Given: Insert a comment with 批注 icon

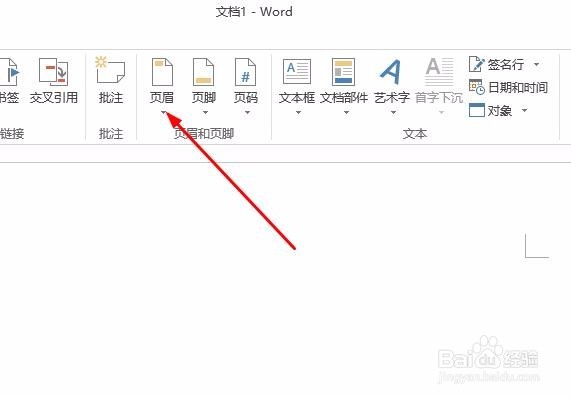Looking at the screenshot, I should (110, 70).
